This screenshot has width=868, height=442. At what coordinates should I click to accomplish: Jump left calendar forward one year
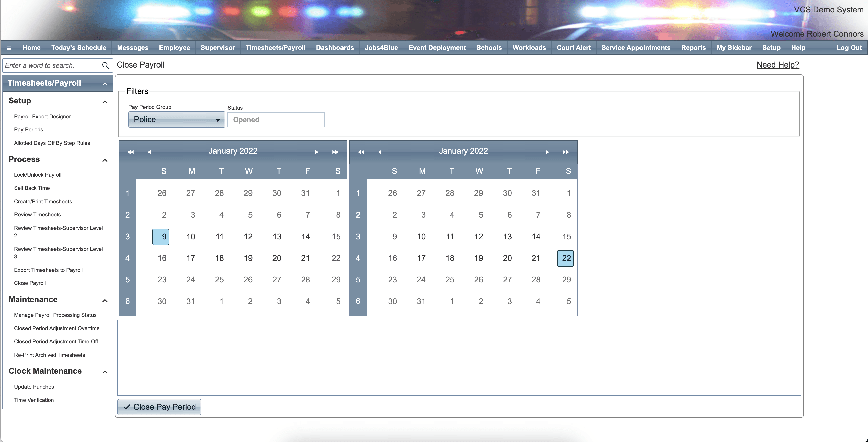tap(335, 152)
